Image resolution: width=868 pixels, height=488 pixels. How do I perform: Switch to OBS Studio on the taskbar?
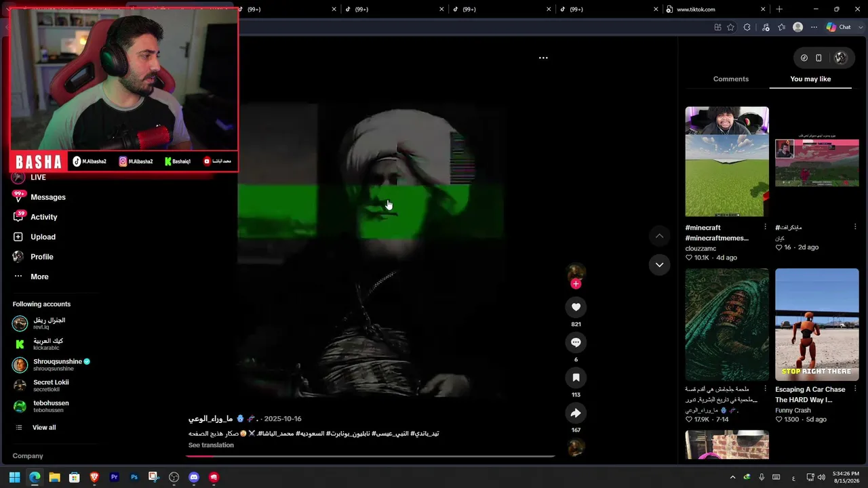click(x=174, y=477)
